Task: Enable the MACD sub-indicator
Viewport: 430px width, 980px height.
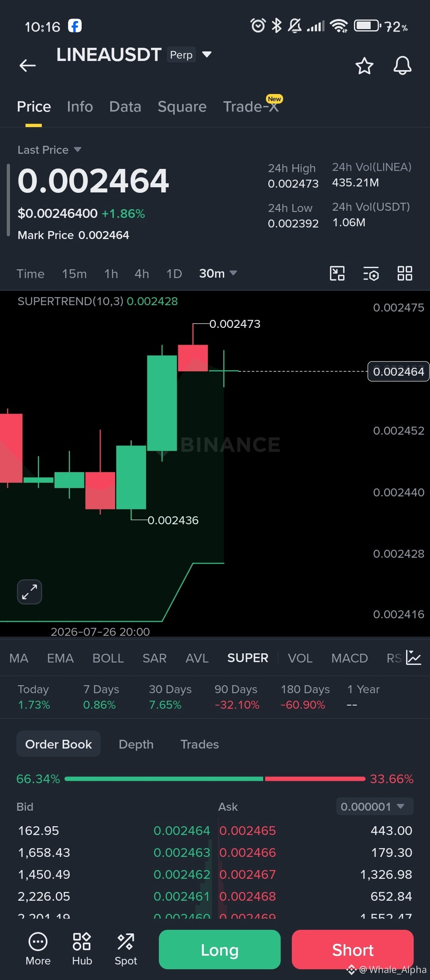Action: click(350, 658)
